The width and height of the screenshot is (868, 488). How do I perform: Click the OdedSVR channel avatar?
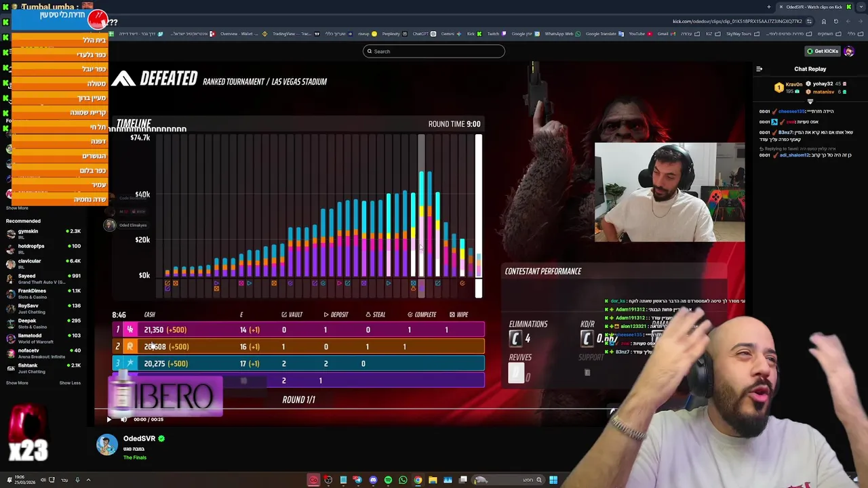[107, 445]
